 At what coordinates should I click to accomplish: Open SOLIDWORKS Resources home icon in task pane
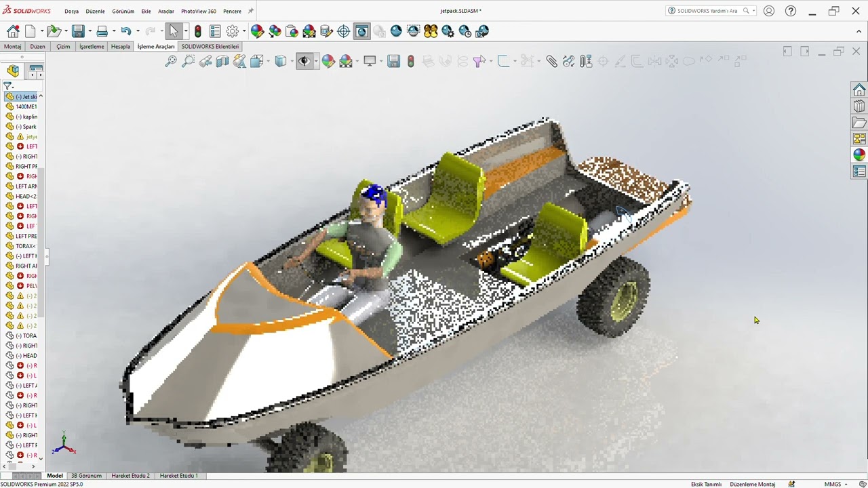[x=859, y=90]
